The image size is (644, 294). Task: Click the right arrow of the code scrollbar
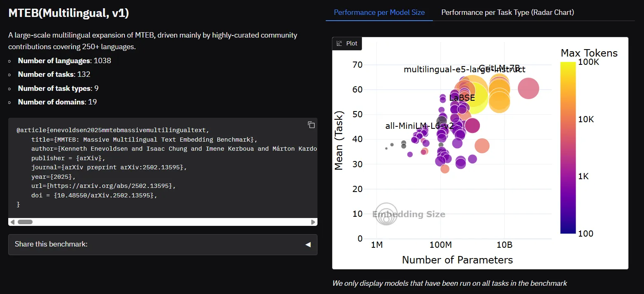pos(313,222)
